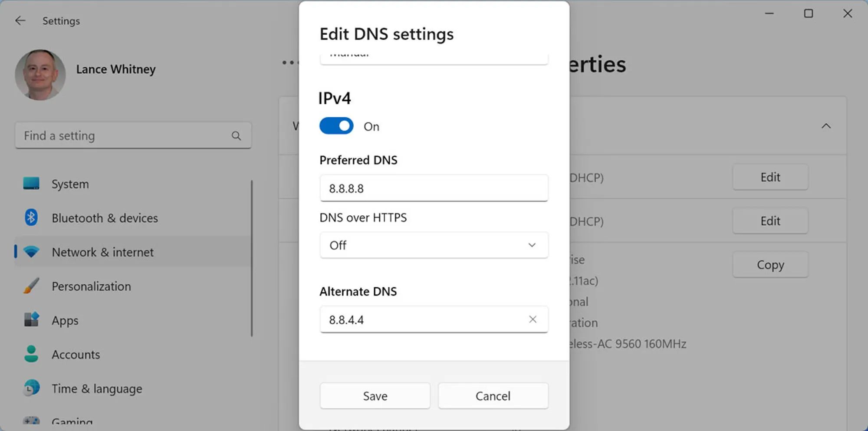The image size is (868, 431).
Task: Select Network & internet in sidebar
Action: (x=102, y=252)
